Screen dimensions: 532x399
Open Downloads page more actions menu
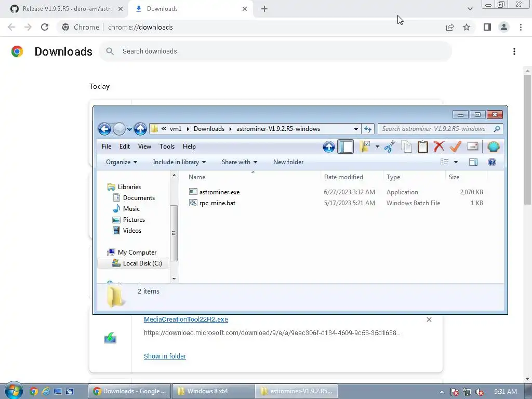coord(514,51)
